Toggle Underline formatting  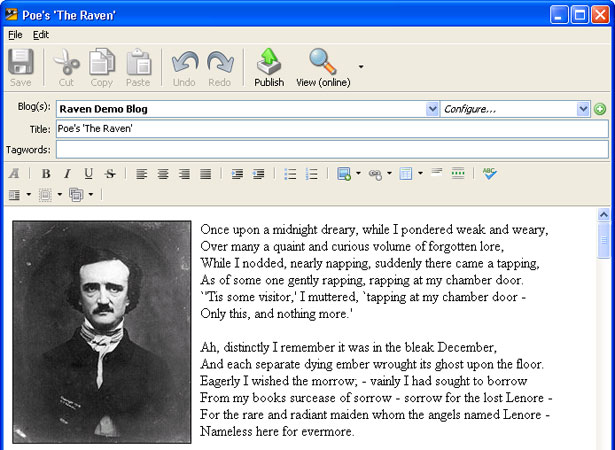pyautogui.click(x=89, y=174)
